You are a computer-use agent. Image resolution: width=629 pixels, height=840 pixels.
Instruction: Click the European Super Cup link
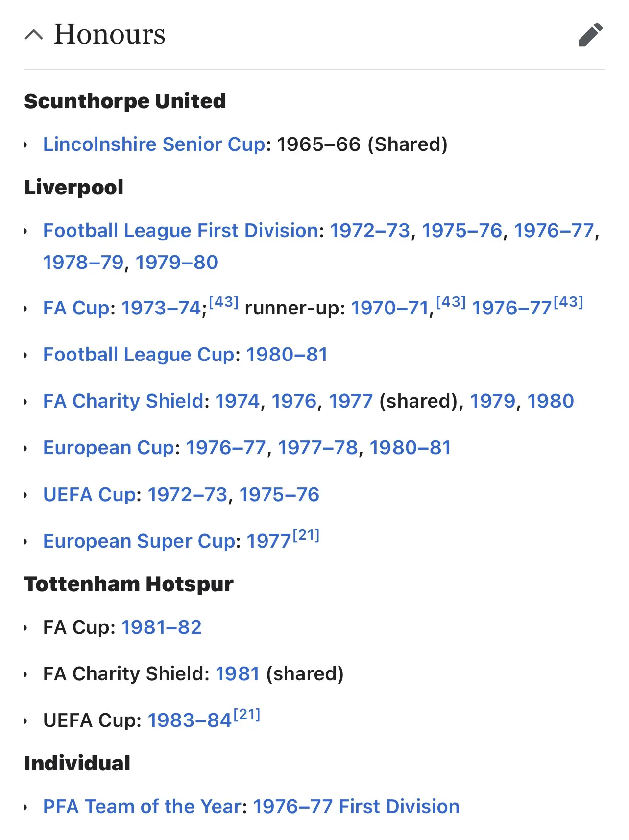139,541
